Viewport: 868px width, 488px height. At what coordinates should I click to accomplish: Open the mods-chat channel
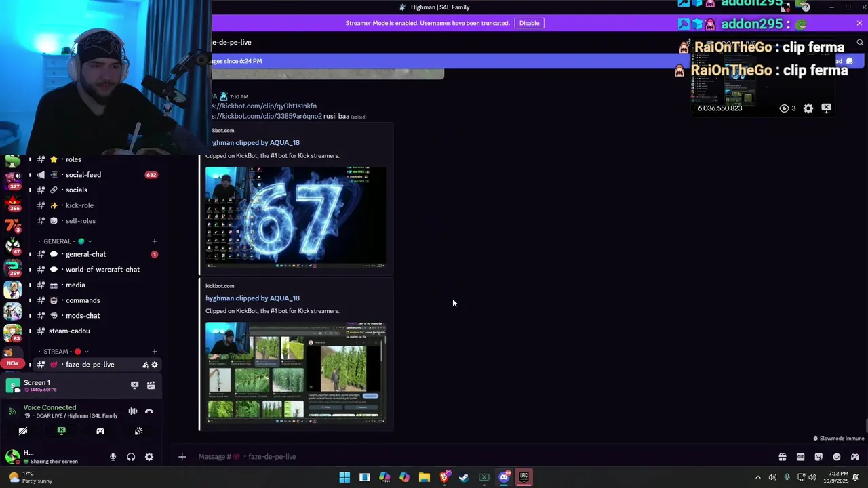click(83, 316)
